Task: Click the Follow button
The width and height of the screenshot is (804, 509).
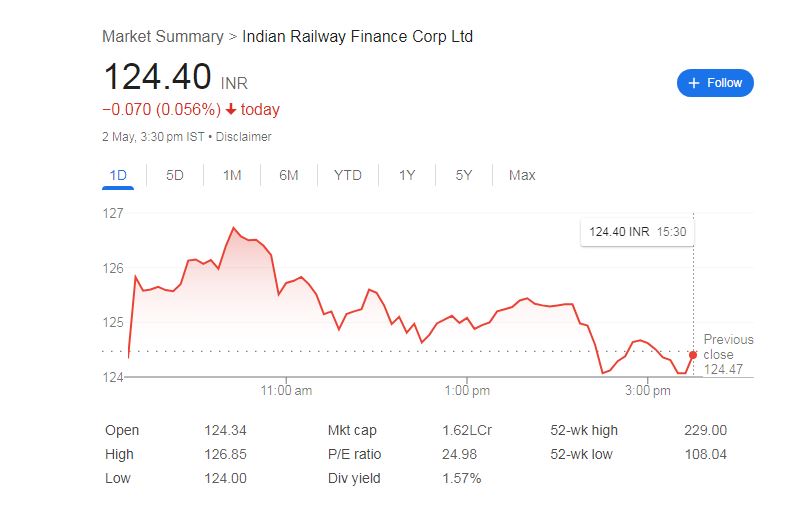Action: click(x=715, y=83)
